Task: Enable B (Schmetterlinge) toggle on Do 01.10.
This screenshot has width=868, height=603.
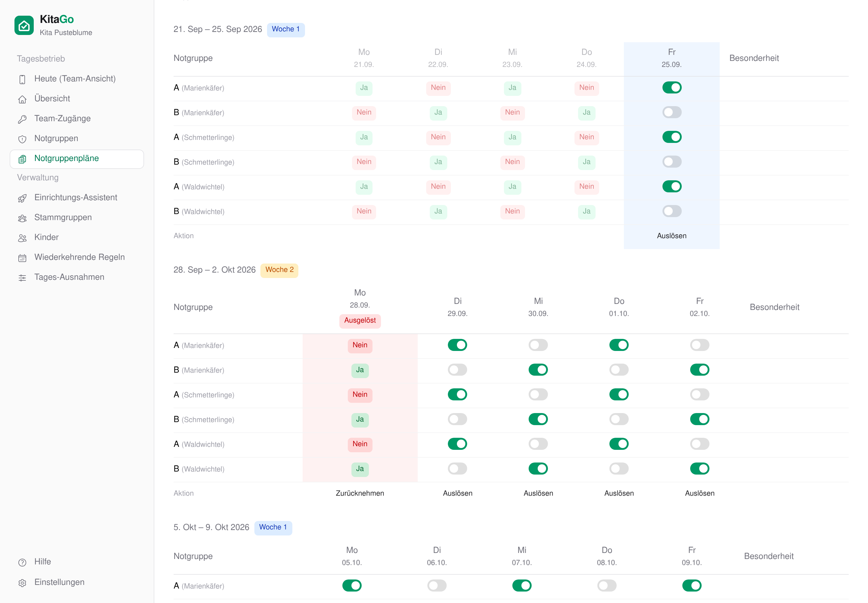Action: (x=619, y=419)
